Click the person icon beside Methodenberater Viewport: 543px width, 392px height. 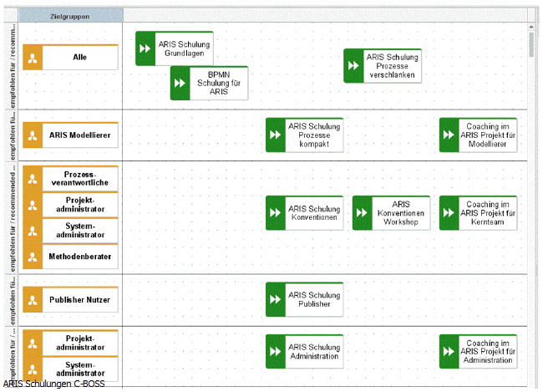pos(33,257)
